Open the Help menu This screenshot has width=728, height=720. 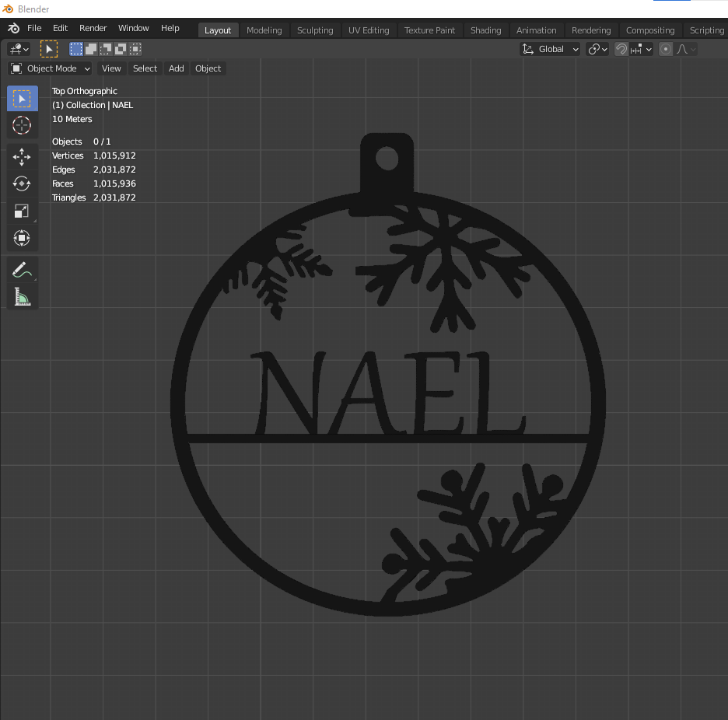click(x=170, y=28)
